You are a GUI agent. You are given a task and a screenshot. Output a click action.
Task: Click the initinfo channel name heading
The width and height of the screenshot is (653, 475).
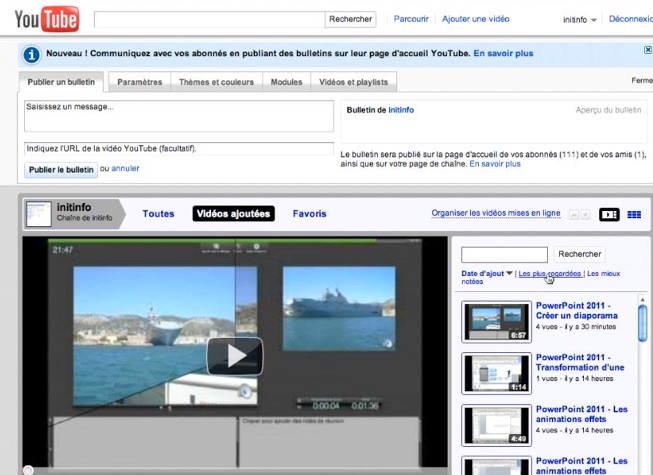[x=74, y=207]
